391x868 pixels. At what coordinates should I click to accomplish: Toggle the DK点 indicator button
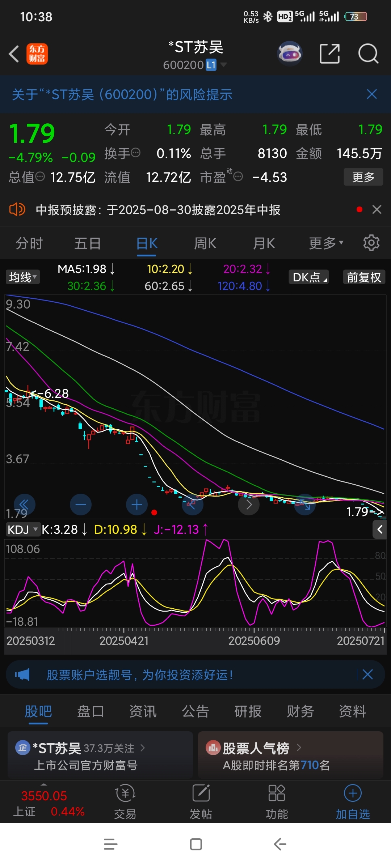(x=309, y=277)
